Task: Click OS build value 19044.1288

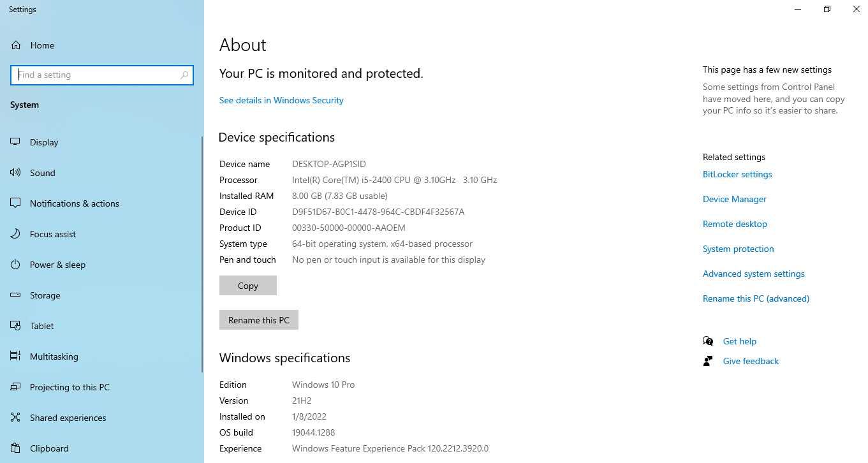Action: click(314, 432)
